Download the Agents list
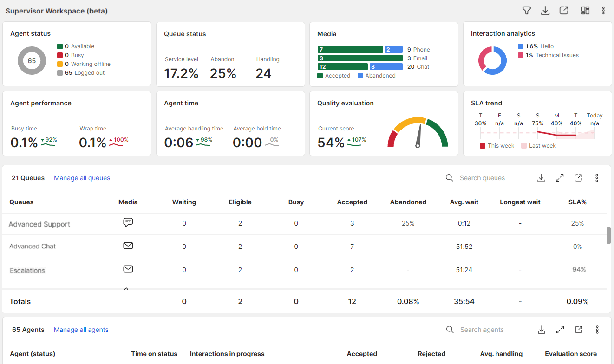Image resolution: width=614 pixels, height=364 pixels. tap(542, 329)
